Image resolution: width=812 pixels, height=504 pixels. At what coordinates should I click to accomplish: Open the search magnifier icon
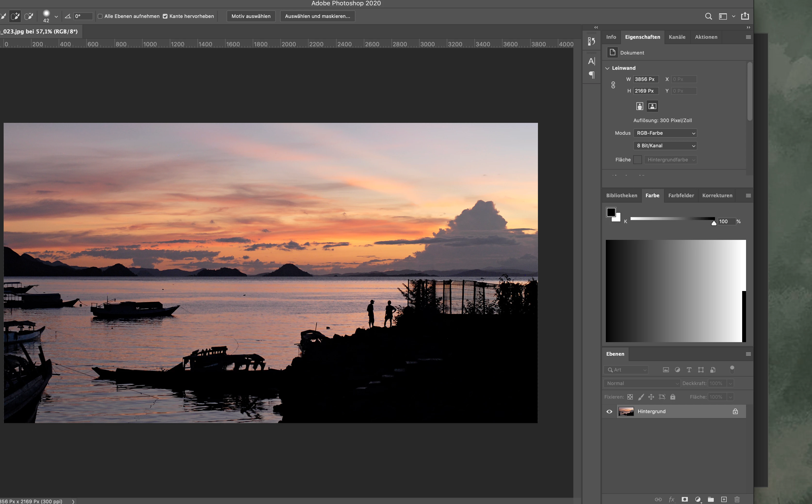pos(708,16)
